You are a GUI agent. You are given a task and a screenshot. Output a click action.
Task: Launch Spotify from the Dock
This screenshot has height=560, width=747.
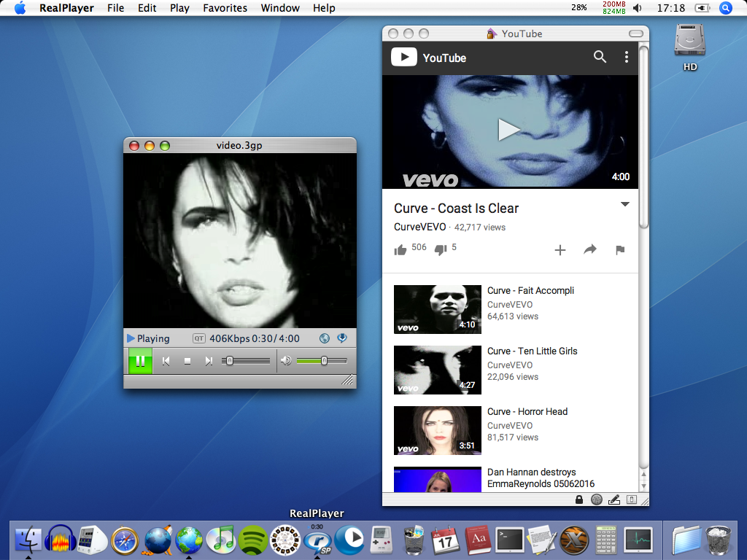coord(253,540)
